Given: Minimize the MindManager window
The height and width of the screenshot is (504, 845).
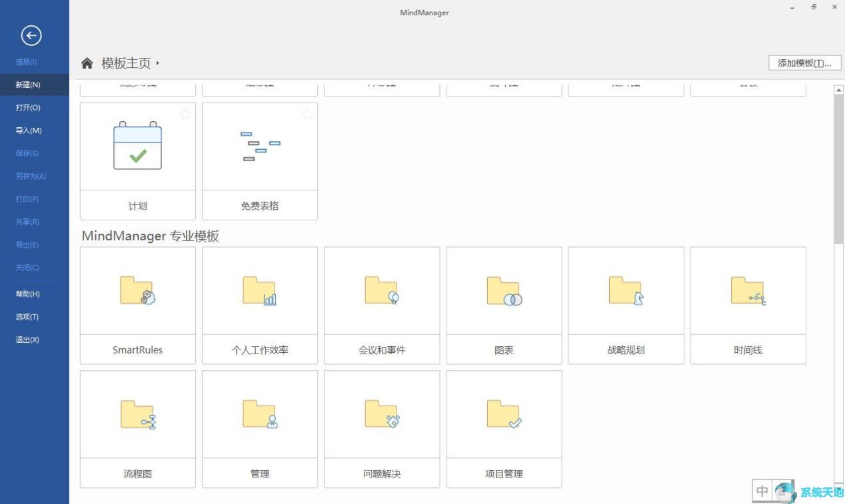Looking at the screenshot, I should pos(792,7).
